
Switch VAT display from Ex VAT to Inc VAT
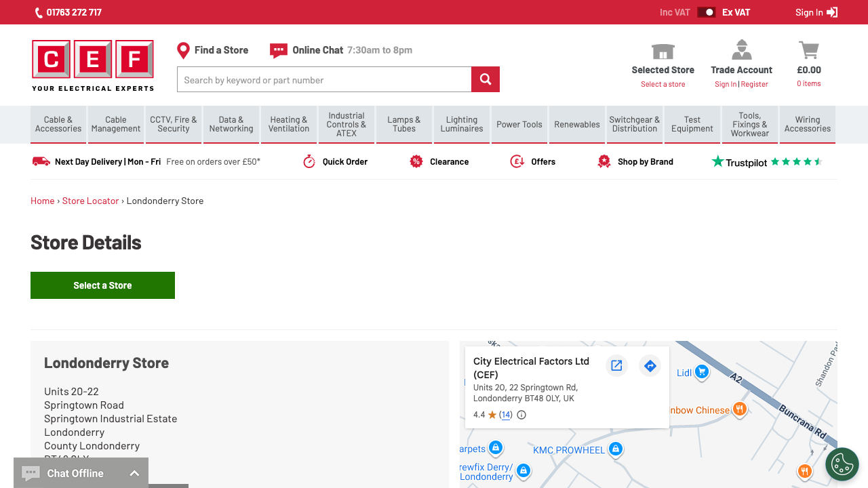coord(706,12)
